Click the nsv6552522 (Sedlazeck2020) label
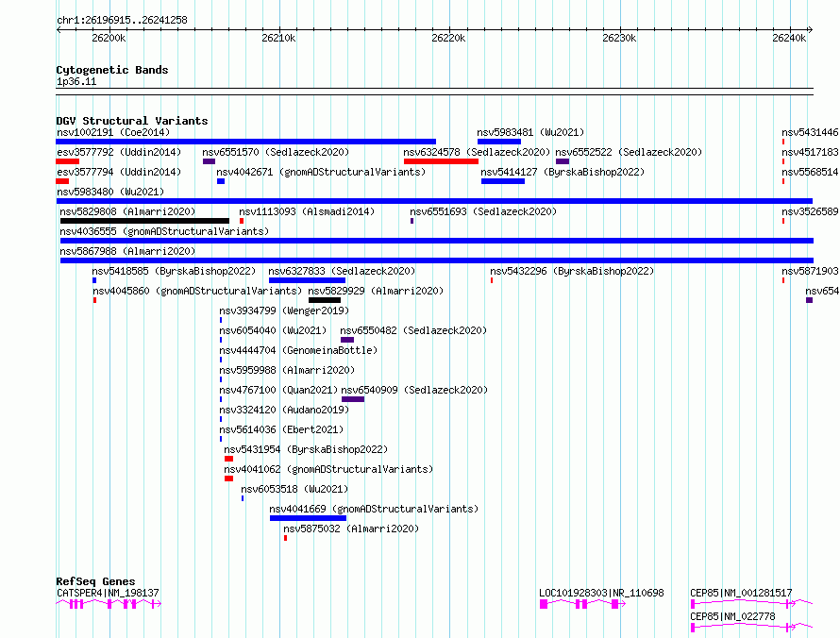Screen dimensions: 840x638 click(629, 152)
